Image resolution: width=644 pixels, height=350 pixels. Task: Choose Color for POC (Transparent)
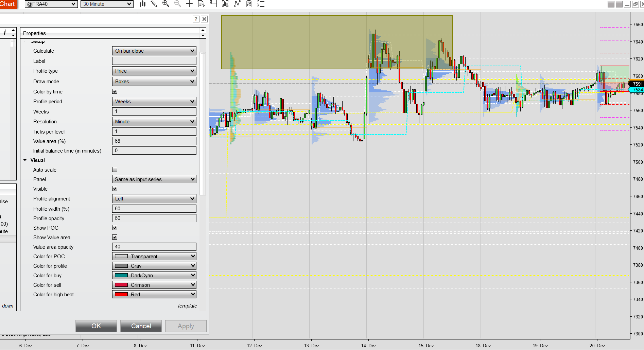pyautogui.click(x=154, y=257)
